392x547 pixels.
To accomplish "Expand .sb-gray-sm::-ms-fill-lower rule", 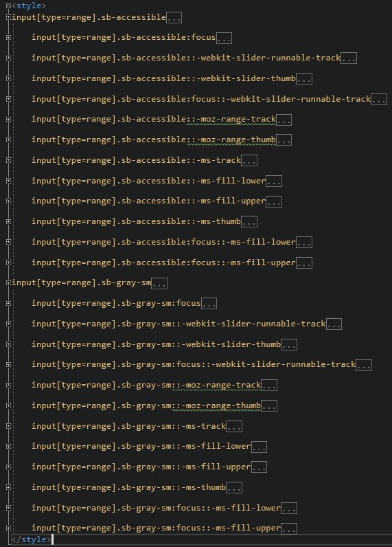I will [8, 447].
